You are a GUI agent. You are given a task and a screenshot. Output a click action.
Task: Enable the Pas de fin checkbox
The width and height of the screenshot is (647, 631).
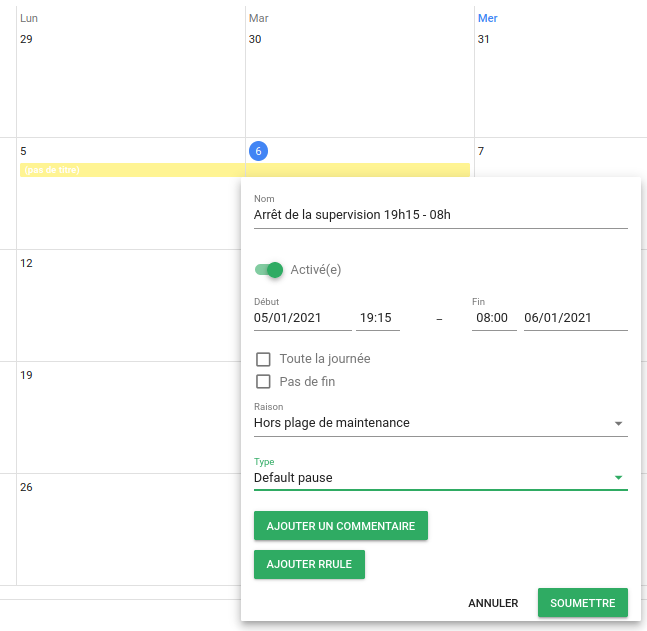(x=264, y=381)
